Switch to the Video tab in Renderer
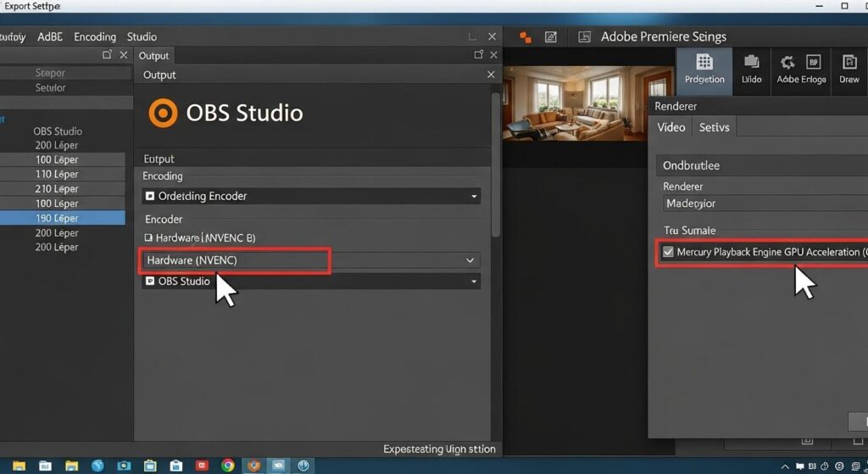 click(671, 127)
